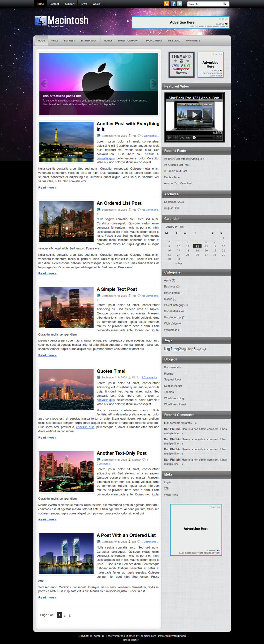The height and width of the screenshot is (644, 264).
Task: Open tag5 in tag cloud
Action: (192, 349)
